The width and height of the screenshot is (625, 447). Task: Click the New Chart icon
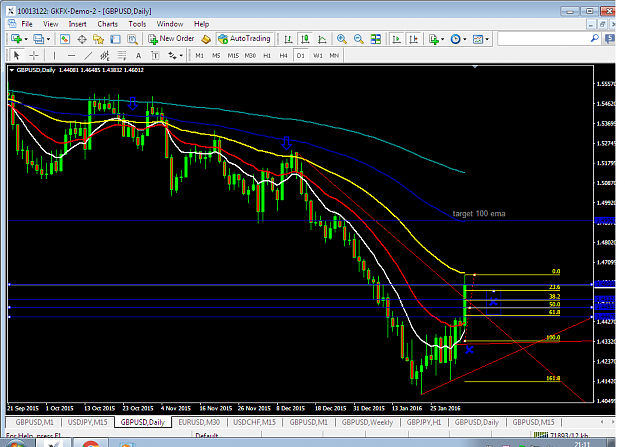pyautogui.click(x=16, y=39)
